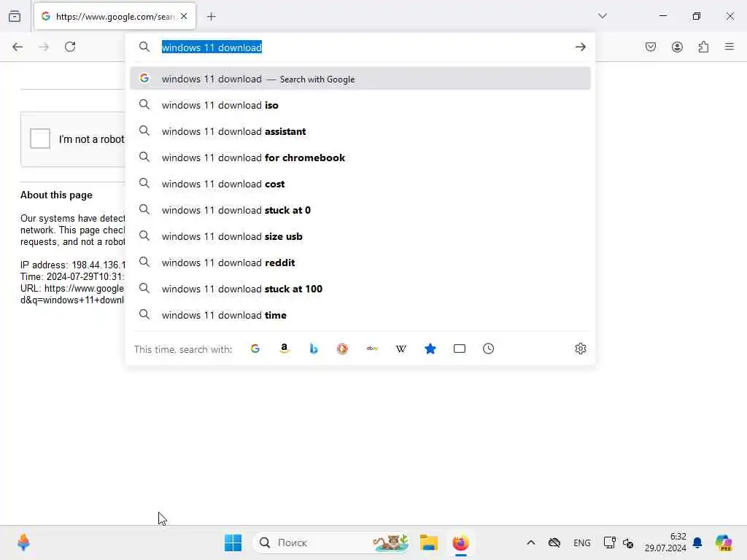Viewport: 747px width, 560px height.
Task: Search this time with Google icon
Action: [x=255, y=349]
